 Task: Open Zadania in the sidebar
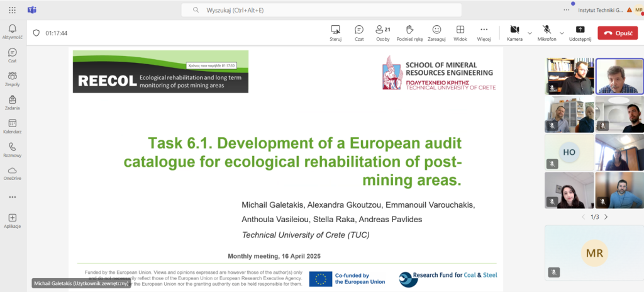click(x=13, y=103)
